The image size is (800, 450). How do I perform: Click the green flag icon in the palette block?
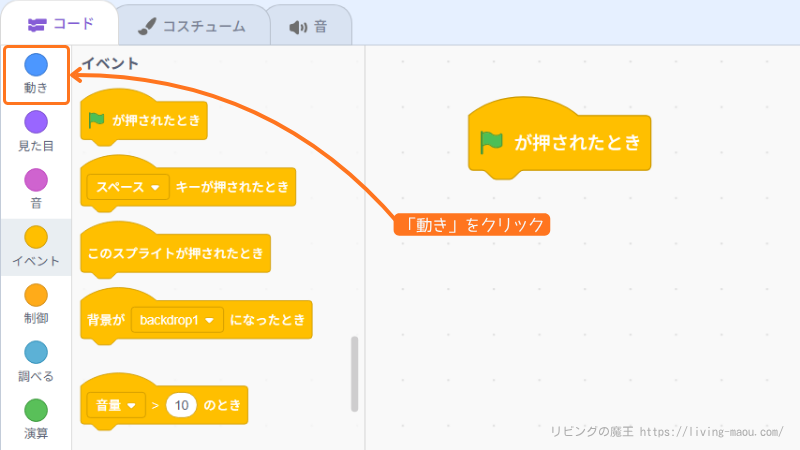[97, 121]
